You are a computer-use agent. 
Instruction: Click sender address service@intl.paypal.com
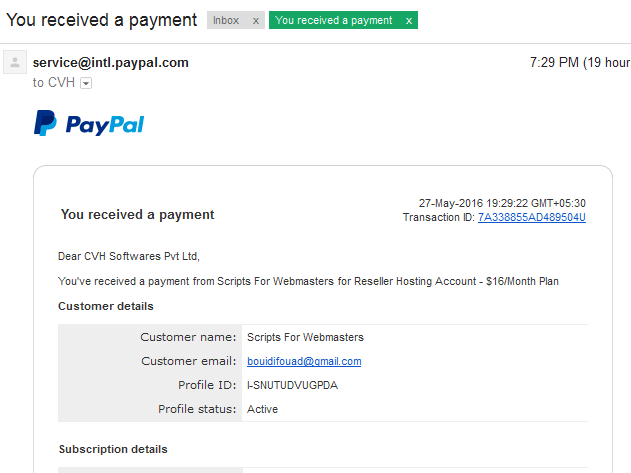[x=111, y=63]
